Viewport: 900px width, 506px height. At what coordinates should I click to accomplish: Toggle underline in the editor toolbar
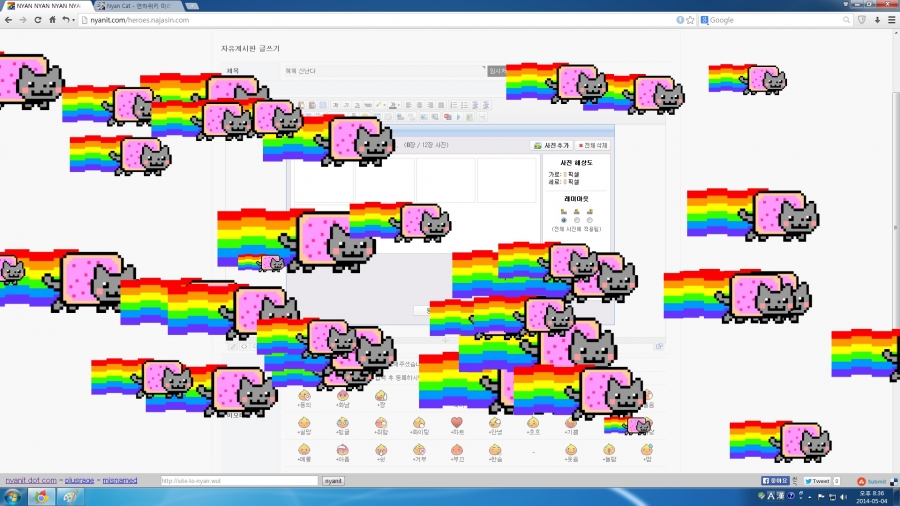click(357, 105)
